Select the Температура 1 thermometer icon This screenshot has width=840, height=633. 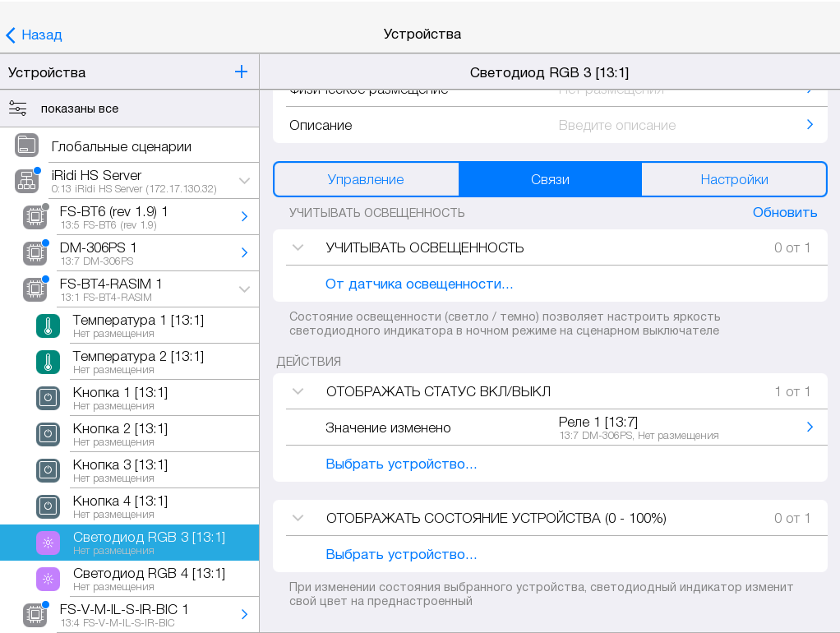(48, 326)
